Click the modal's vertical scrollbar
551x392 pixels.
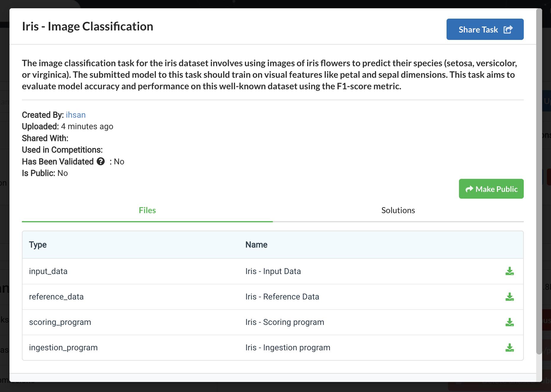(539, 177)
